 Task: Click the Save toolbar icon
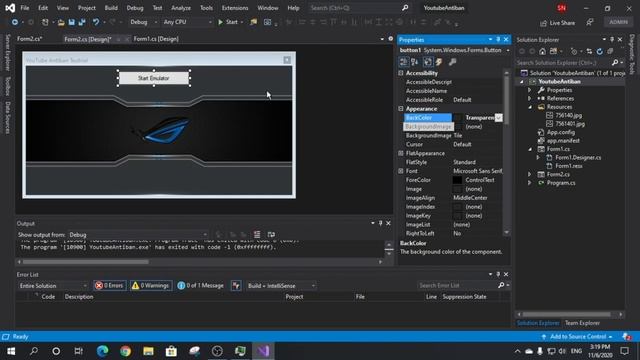(x=71, y=22)
